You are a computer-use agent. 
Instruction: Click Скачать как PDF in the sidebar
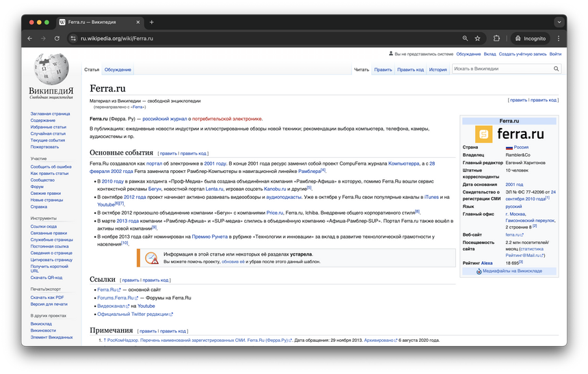click(x=47, y=297)
